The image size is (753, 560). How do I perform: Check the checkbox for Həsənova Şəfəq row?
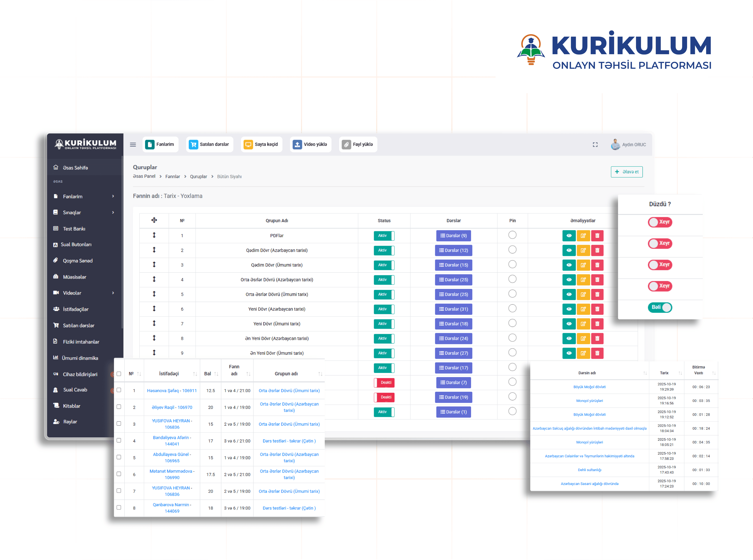click(119, 390)
